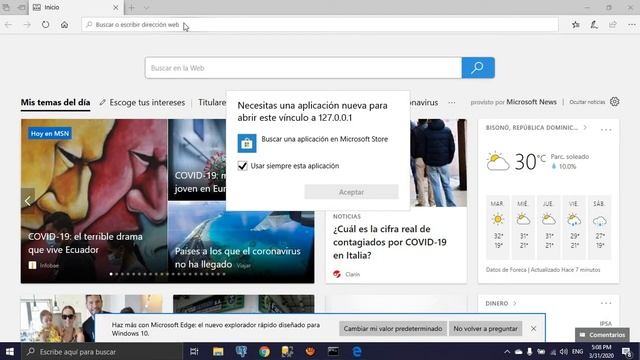Select the SÁB weather forecast day
640x360 pixels.
(599, 227)
